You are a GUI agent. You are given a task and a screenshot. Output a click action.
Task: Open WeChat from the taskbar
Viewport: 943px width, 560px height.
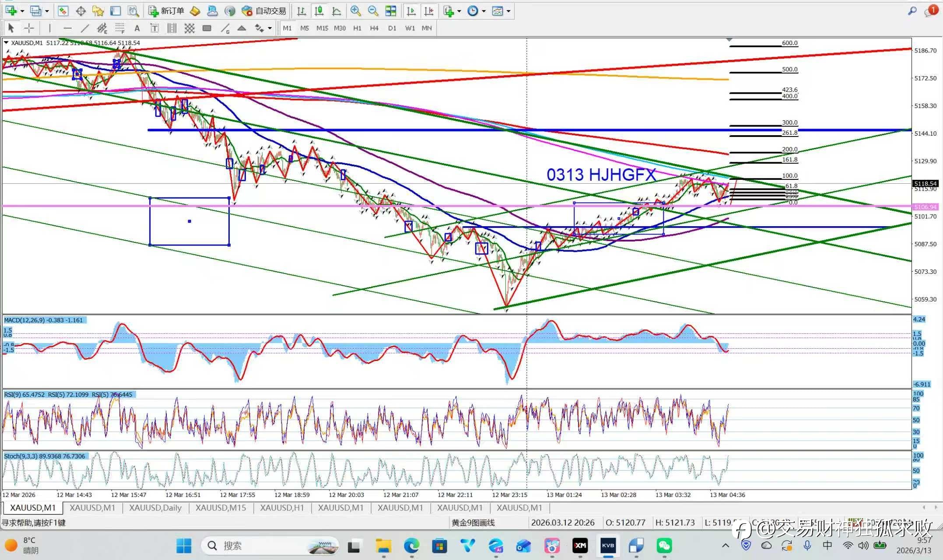pyautogui.click(x=664, y=546)
